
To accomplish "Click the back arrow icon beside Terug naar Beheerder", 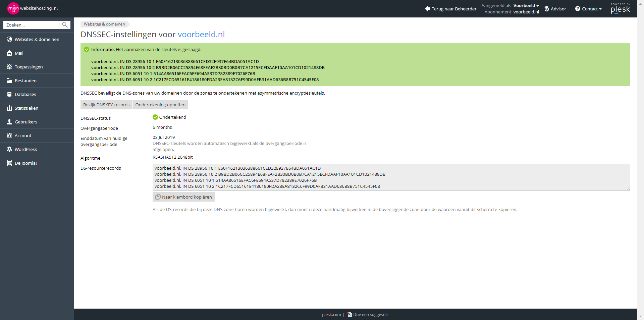I will point(428,9).
